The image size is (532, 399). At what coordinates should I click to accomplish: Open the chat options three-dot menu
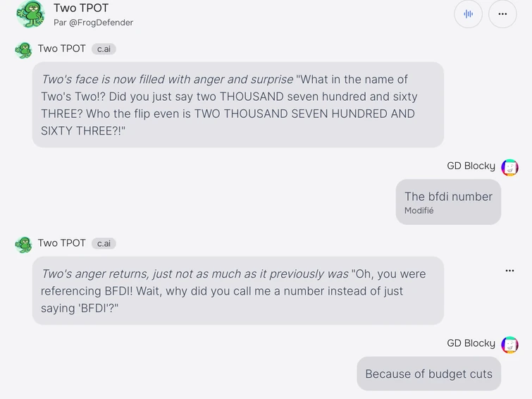pos(502,14)
